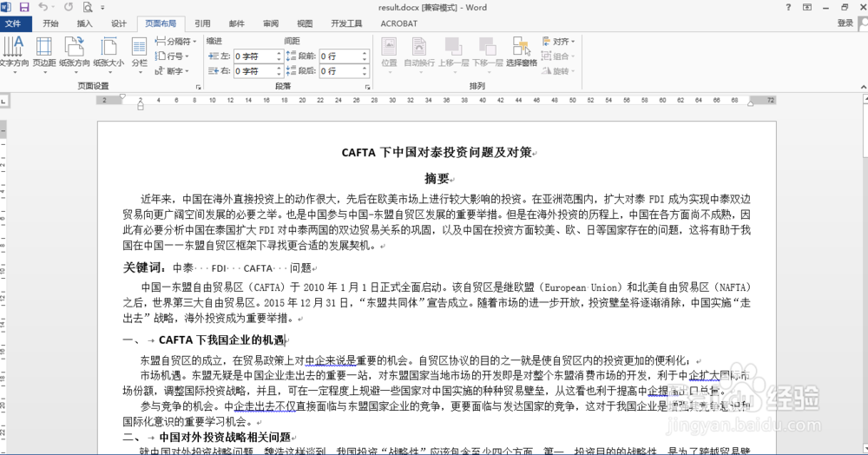This screenshot has height=455, width=868.
Task: Click the vertical scrollbar down arrow
Action: click(x=865, y=446)
